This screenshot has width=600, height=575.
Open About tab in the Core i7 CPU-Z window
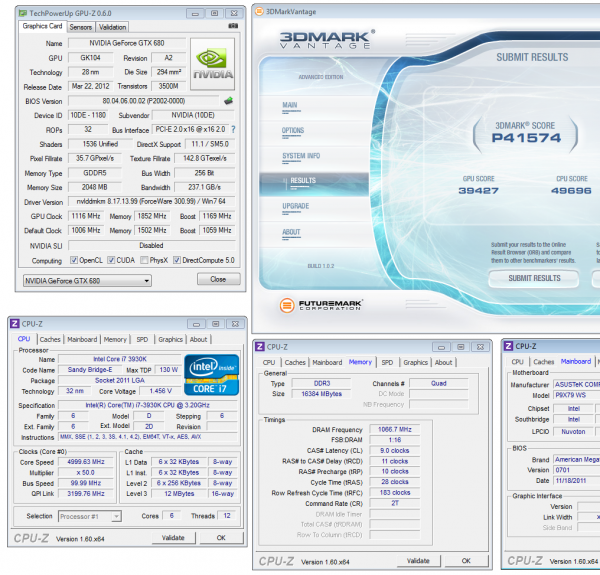(199, 339)
